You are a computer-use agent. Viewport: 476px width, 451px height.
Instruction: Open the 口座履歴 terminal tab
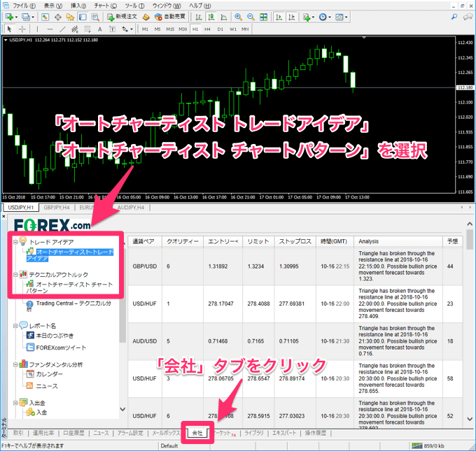tap(73, 433)
